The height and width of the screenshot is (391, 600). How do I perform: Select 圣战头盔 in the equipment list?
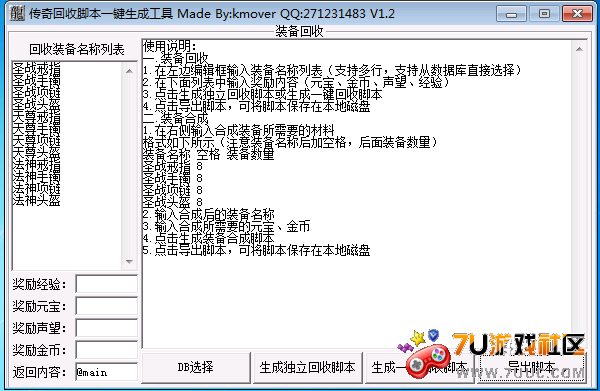click(36, 105)
